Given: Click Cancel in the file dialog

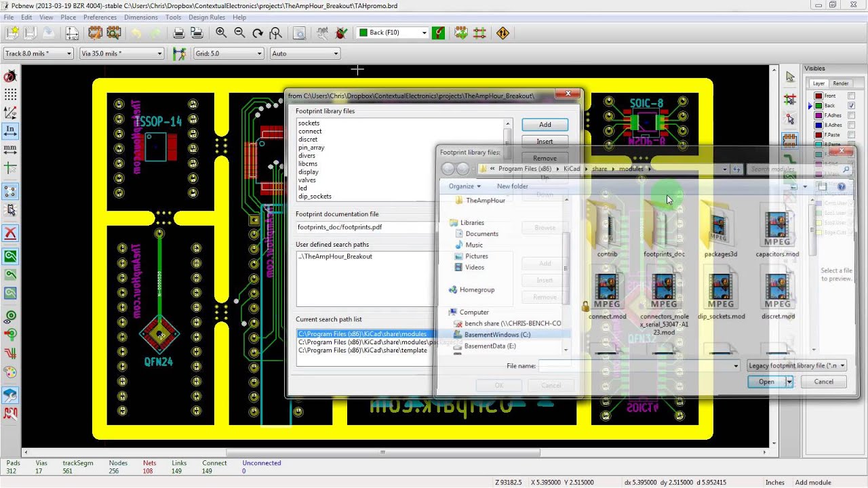Looking at the screenshot, I should point(823,382).
